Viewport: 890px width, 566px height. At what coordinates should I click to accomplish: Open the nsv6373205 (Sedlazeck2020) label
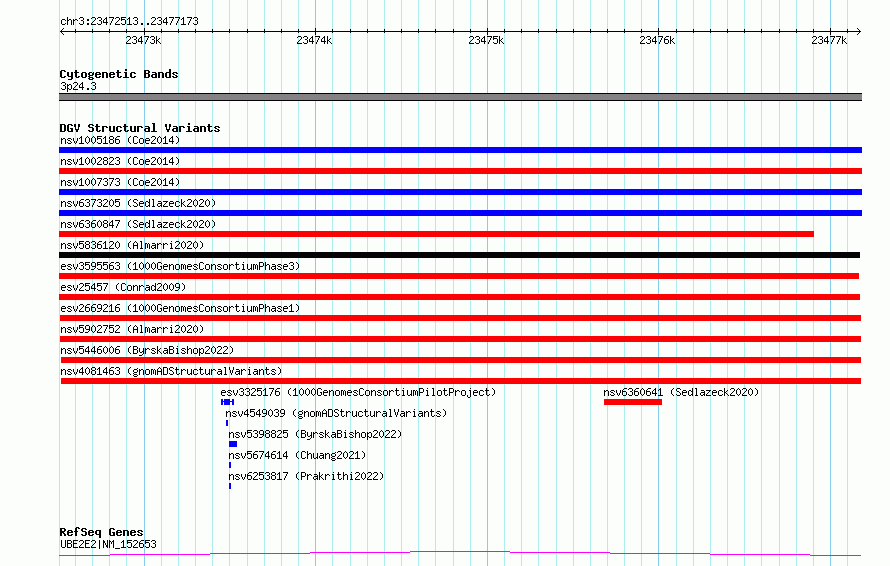pos(138,203)
